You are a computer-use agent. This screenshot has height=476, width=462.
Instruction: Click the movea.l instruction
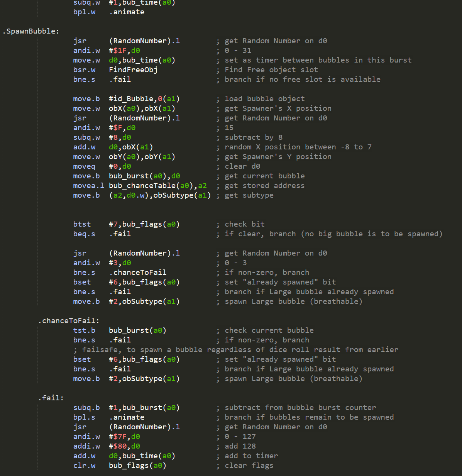[88, 186]
